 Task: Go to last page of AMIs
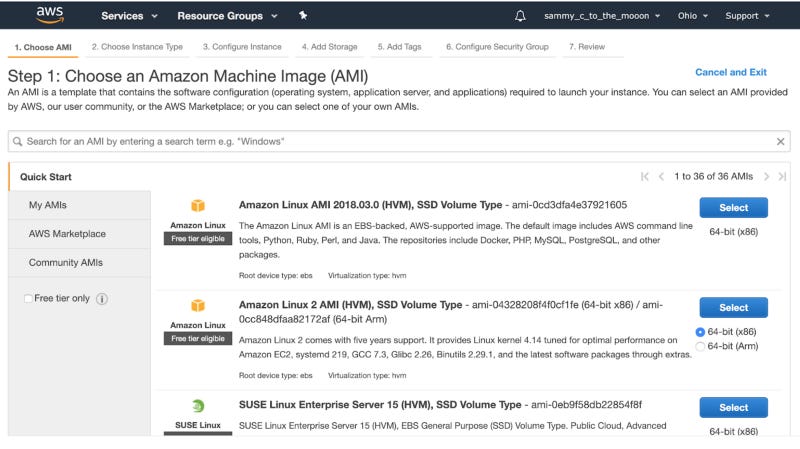pyautogui.click(x=782, y=177)
